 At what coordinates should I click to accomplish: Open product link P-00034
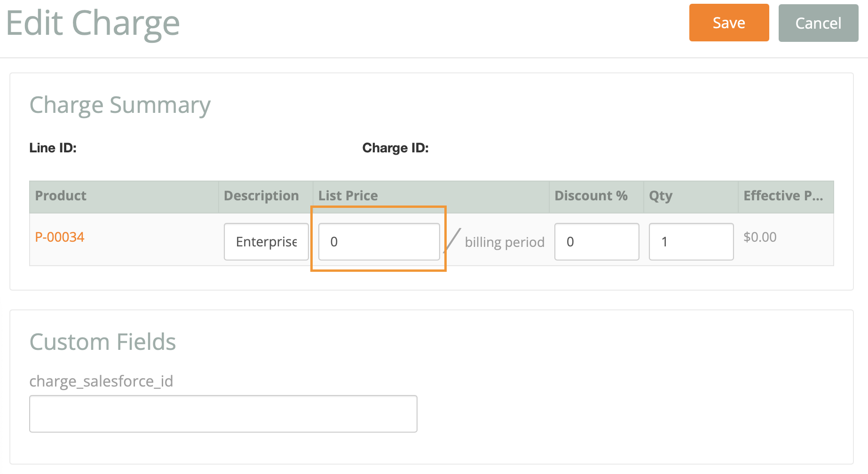[60, 237]
